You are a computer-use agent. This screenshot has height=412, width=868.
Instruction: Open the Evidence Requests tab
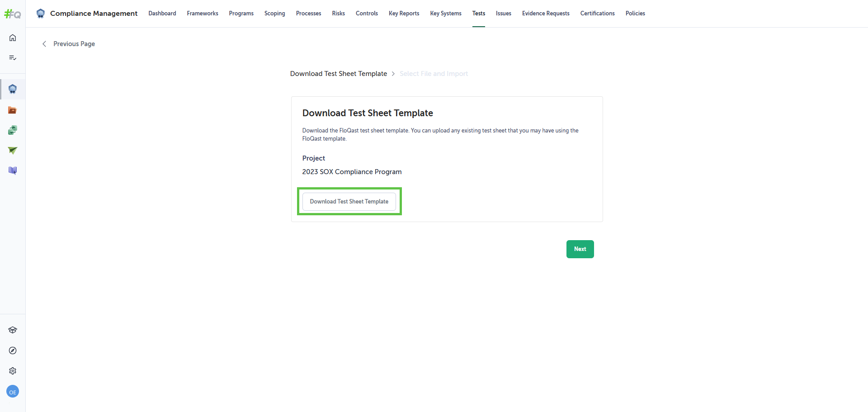click(546, 14)
